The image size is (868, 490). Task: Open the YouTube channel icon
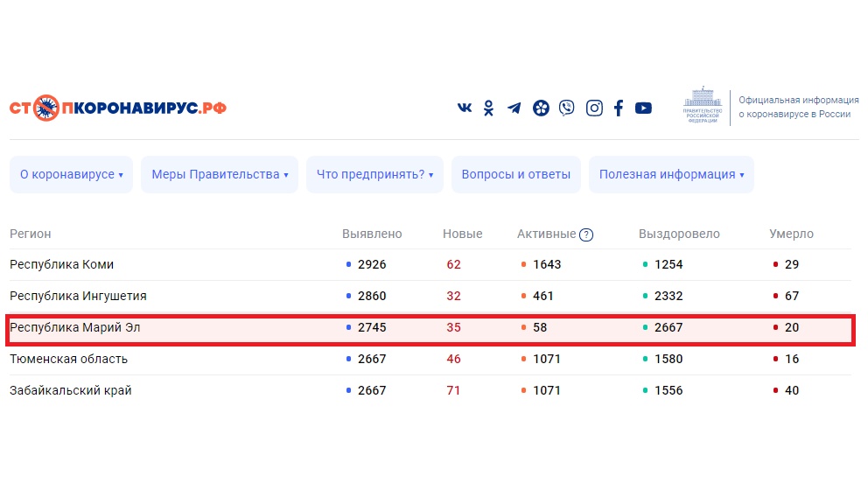pos(643,108)
